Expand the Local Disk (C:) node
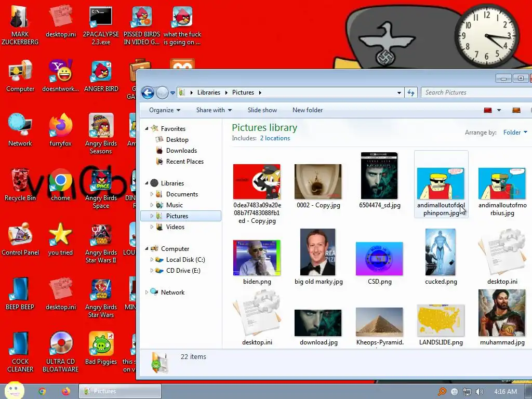This screenshot has width=532, height=399. coord(152,260)
